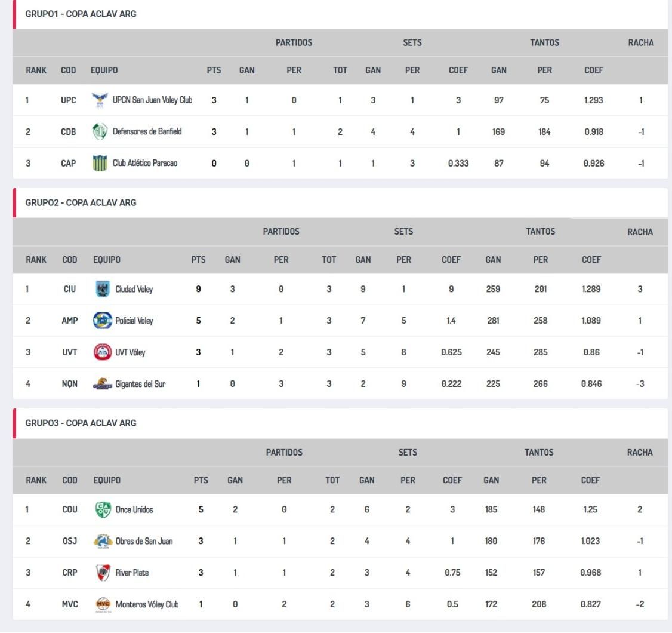Click the PTS column header in GRUPO1
Viewport: 672px width, 633px height.
214,70
